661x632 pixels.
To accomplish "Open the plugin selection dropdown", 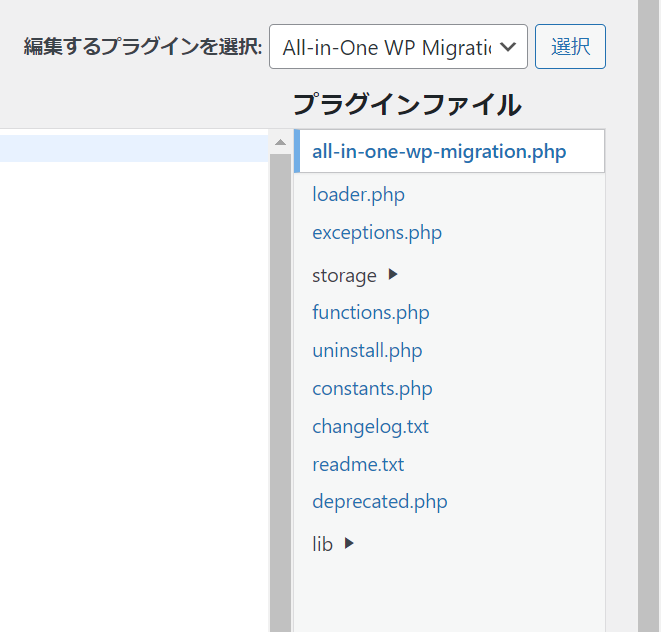I will pyautogui.click(x=398, y=47).
